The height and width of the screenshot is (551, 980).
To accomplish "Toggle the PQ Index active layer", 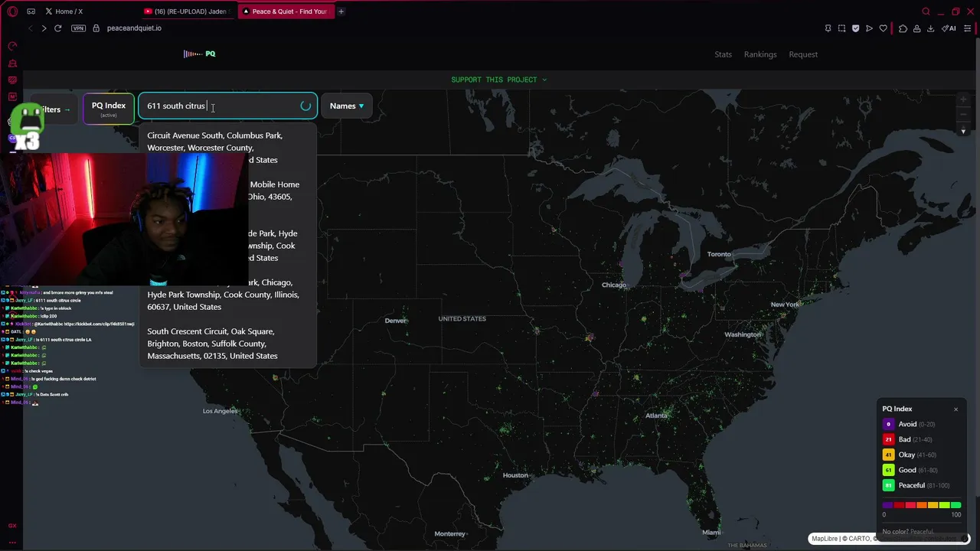I will (109, 109).
